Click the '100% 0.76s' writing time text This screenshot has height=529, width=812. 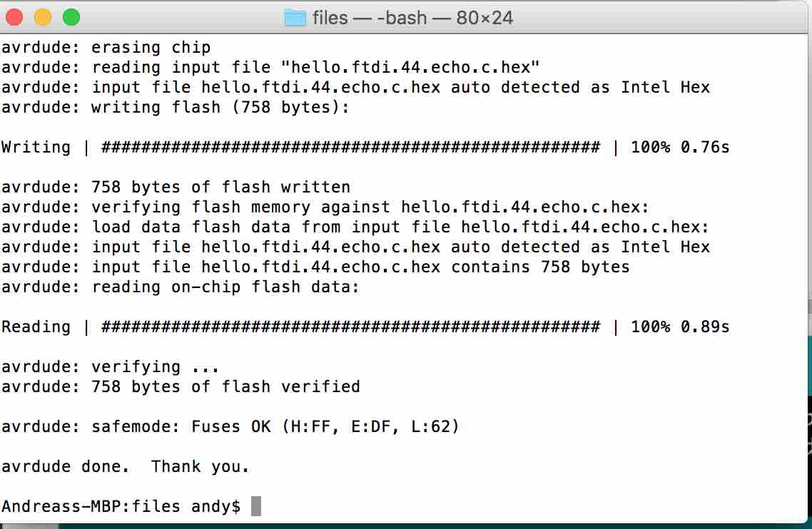coord(680,148)
